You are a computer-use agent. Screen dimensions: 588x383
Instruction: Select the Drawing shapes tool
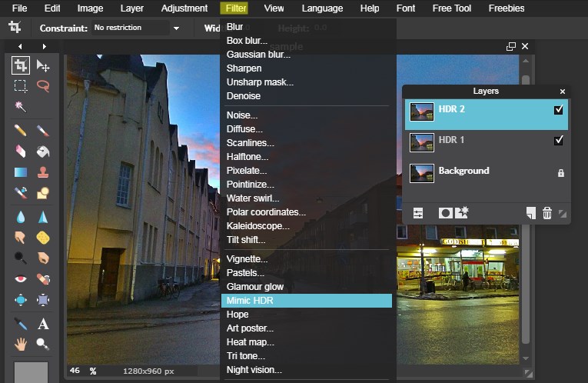[43, 193]
